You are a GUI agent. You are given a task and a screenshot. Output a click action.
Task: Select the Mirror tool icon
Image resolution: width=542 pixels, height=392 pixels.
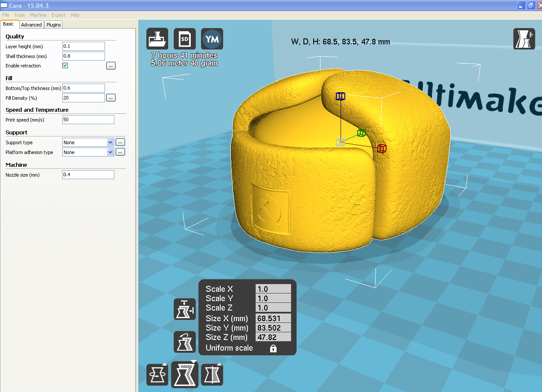point(212,375)
